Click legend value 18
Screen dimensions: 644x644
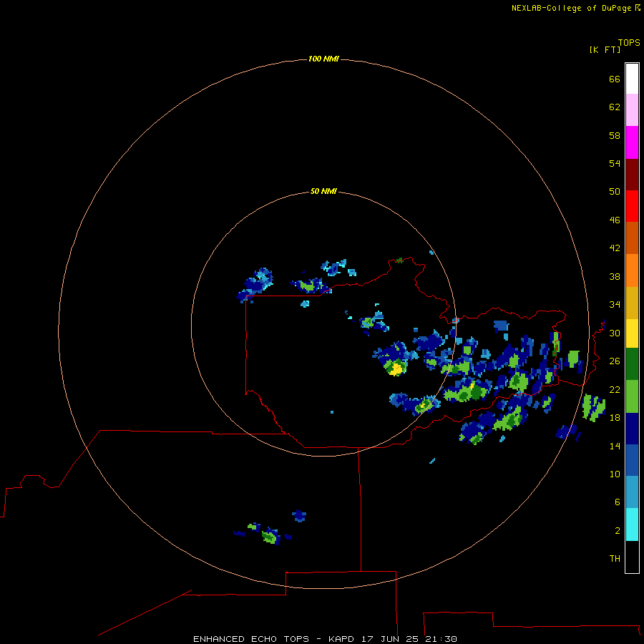615,417
